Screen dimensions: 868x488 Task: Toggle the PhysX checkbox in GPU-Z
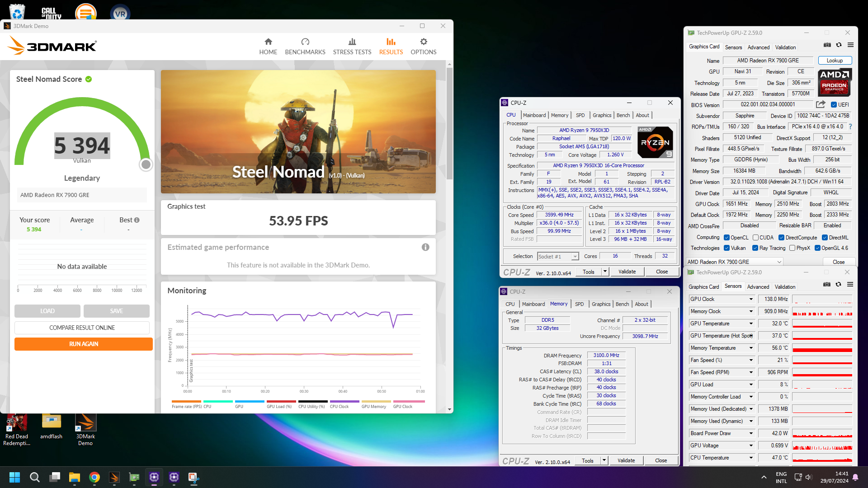[792, 248]
